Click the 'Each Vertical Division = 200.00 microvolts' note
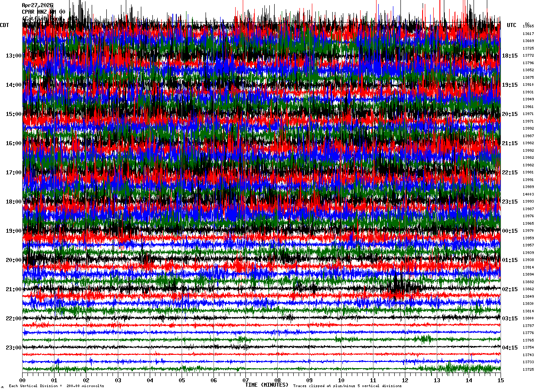 click(56, 386)
